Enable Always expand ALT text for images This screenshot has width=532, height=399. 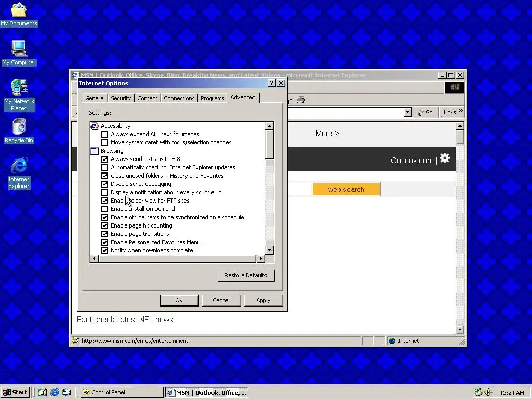(105, 135)
